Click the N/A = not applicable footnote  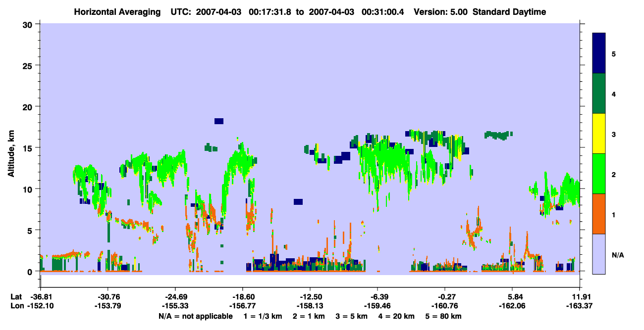click(x=195, y=316)
